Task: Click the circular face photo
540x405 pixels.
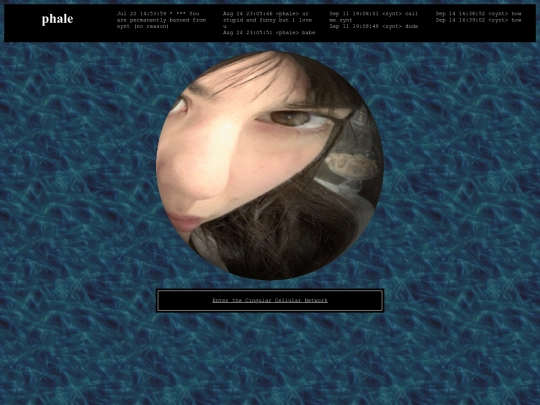Action: 270,165
